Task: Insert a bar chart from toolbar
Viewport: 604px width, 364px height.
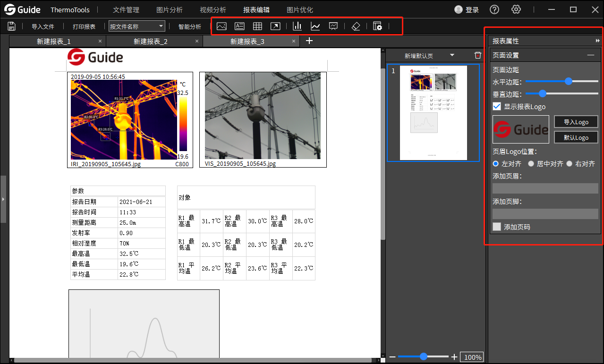Action: pos(297,26)
